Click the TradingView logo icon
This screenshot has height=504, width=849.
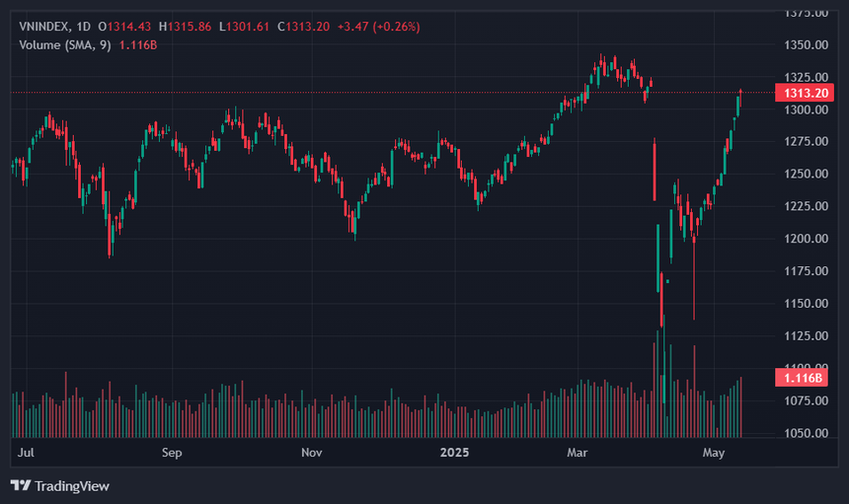point(21,485)
